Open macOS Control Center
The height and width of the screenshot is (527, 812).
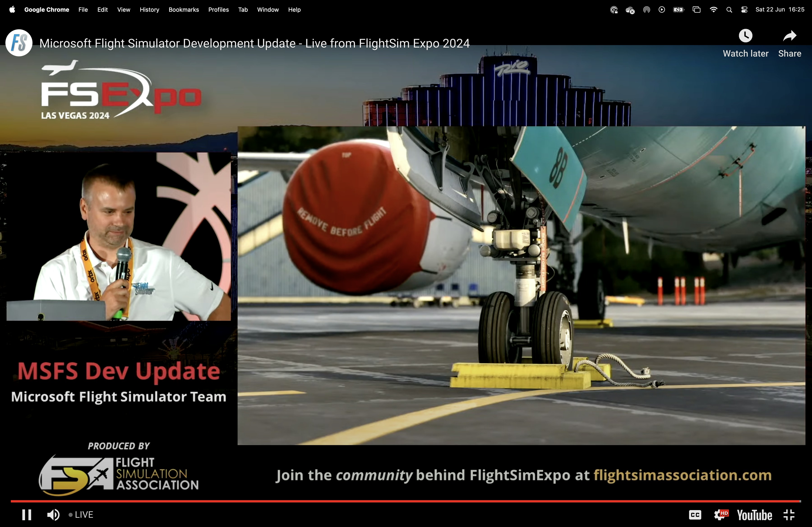pos(745,9)
